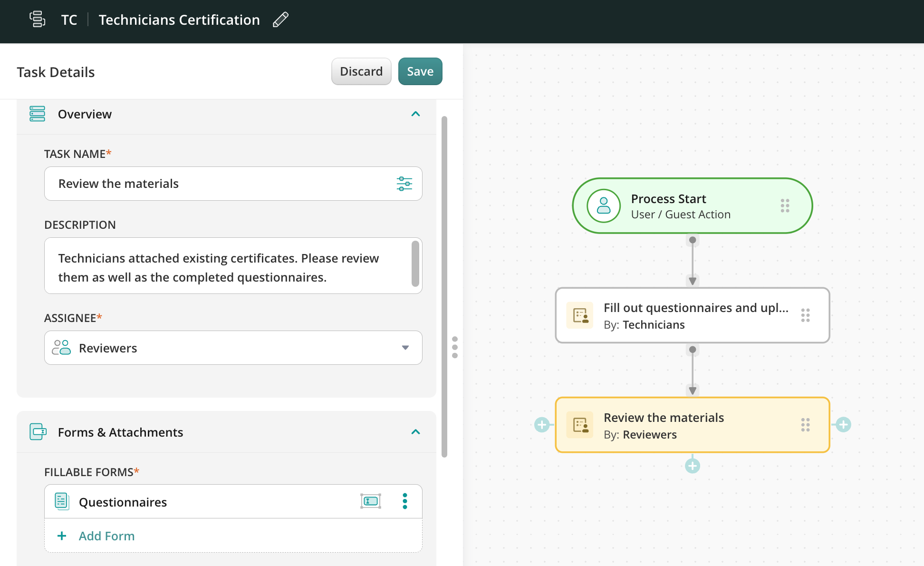The image size is (924, 566).
Task: Add step below Review the materials
Action: pyautogui.click(x=692, y=466)
